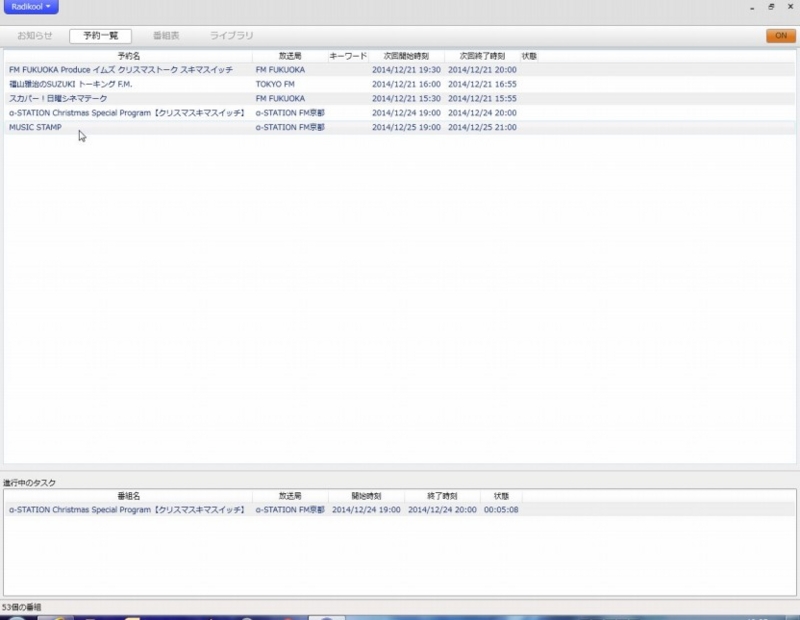
Task: Click the 開始時刻 header in task panel
Action: 366,496
